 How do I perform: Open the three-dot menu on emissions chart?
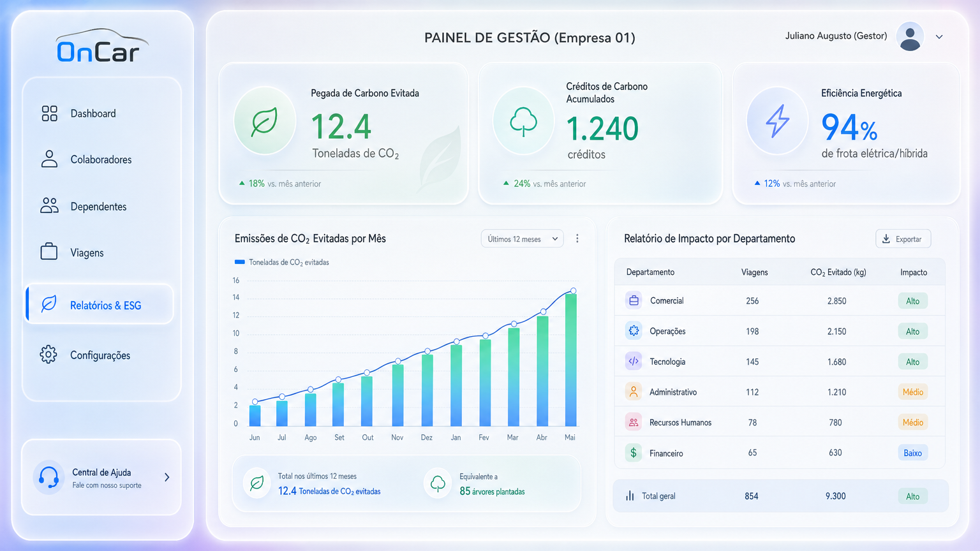coord(577,239)
